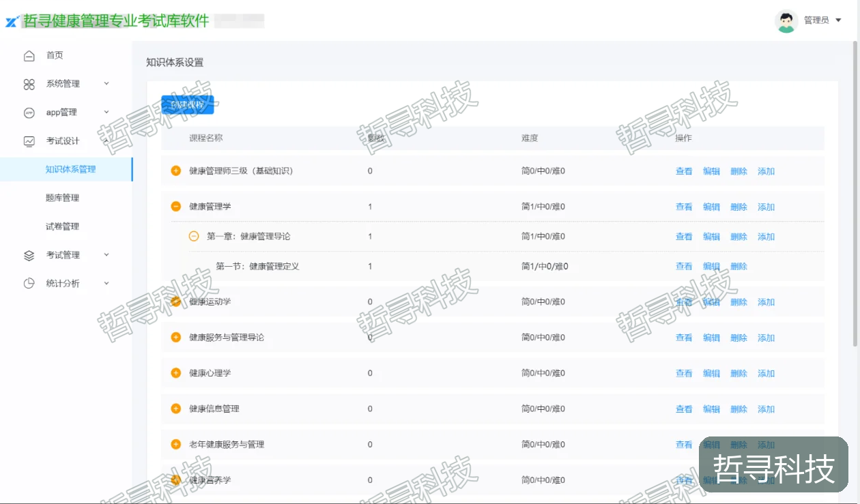
Task: Expand the 健康信息管理 course row
Action: pos(175,409)
